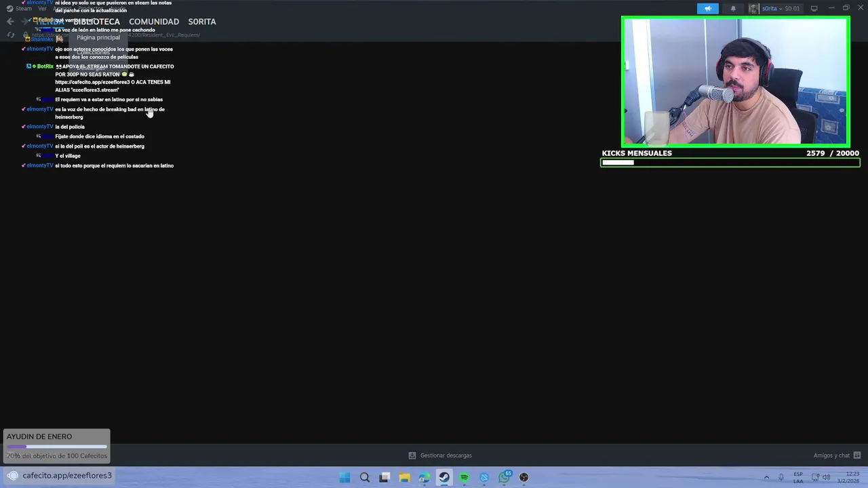
Task: Open the volume tray icon
Action: [x=826, y=477]
